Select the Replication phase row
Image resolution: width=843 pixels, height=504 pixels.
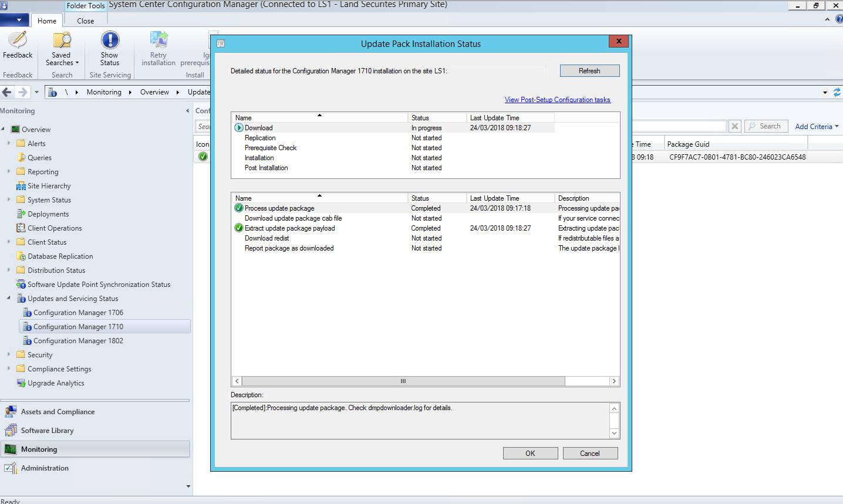click(x=393, y=138)
